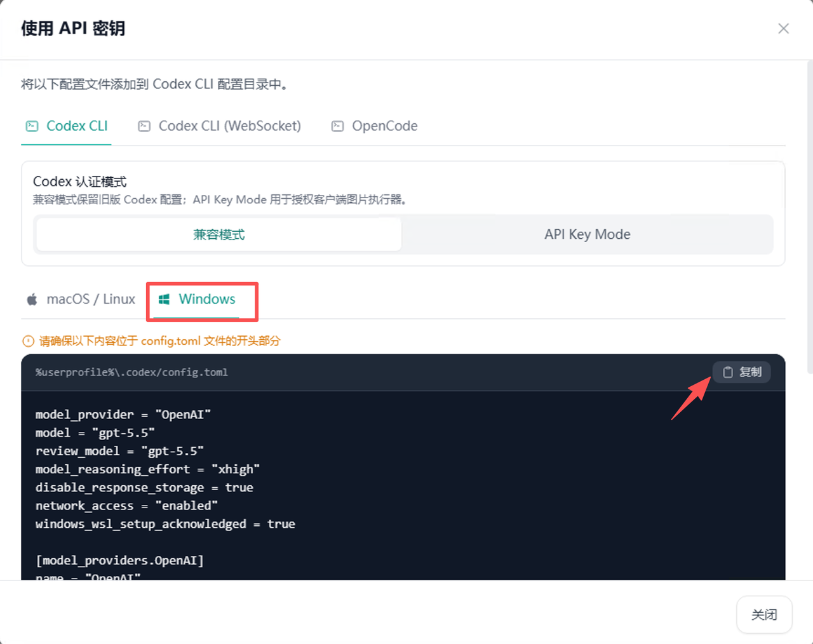Click the 兼容模式保留旧版 Codex 配置 description text
The height and width of the screenshot is (644, 813).
[220, 199]
